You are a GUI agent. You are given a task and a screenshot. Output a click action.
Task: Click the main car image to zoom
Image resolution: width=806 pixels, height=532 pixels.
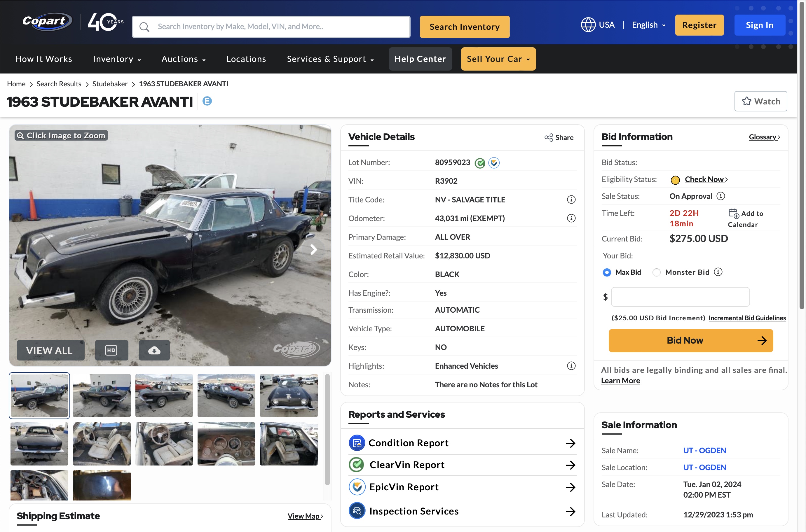tap(170, 245)
